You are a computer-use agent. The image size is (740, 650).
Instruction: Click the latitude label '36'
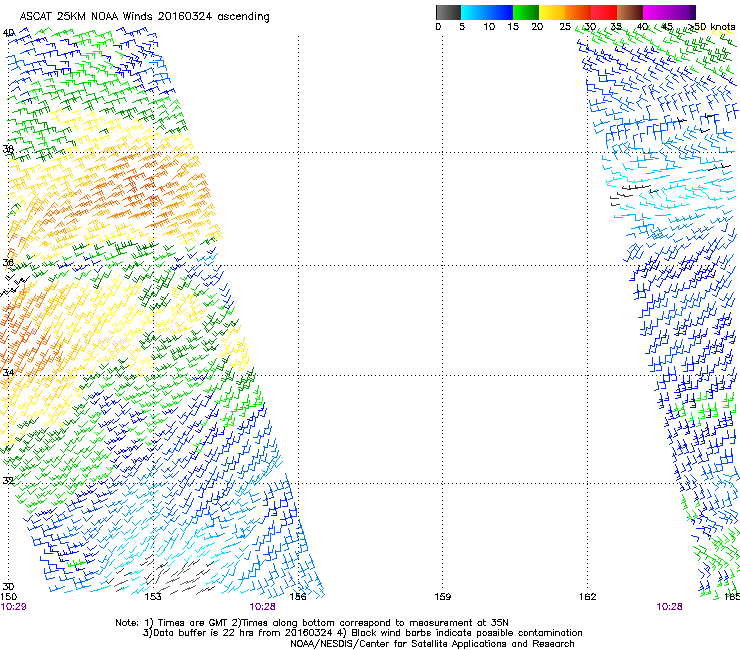(8, 262)
